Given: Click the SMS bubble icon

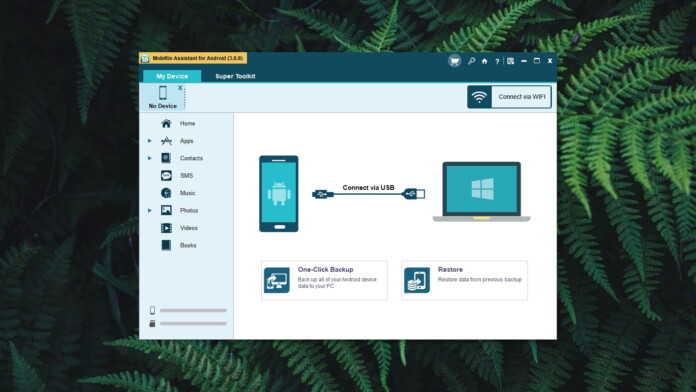Looking at the screenshot, I should click(166, 175).
